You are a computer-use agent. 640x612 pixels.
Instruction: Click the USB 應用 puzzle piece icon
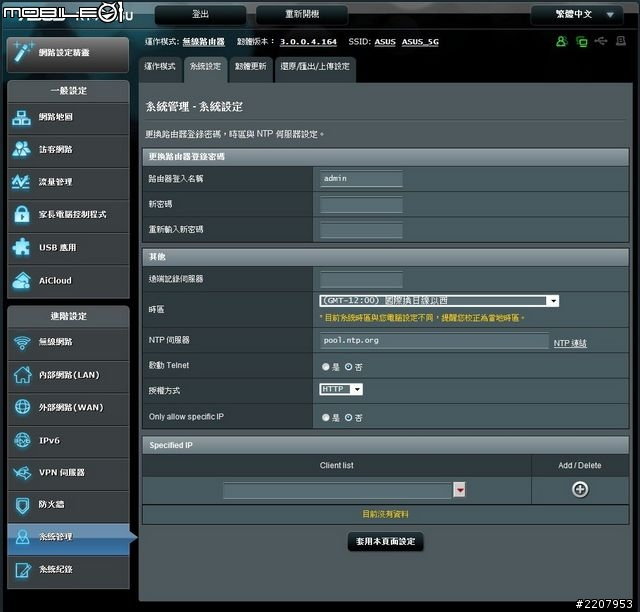tap(22, 247)
